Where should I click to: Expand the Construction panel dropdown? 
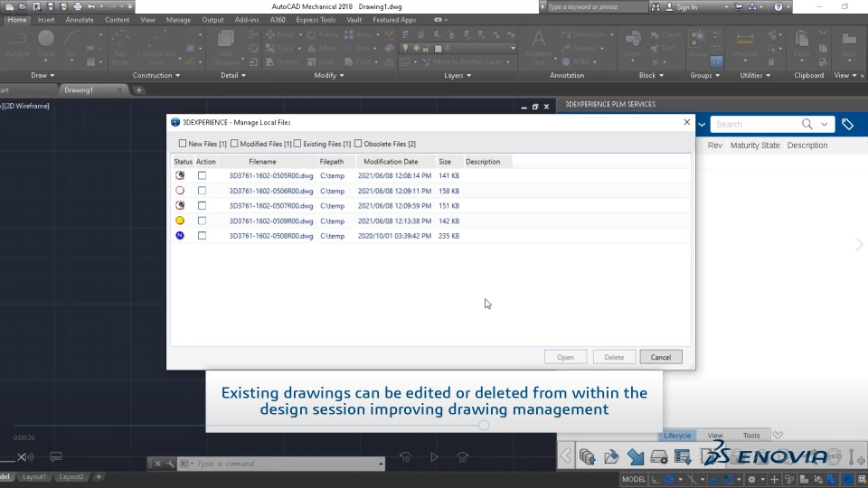pos(156,75)
